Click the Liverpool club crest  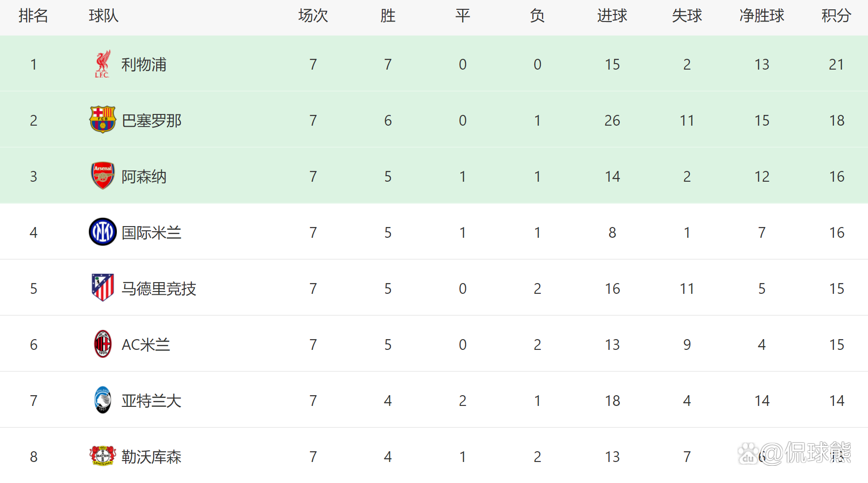tap(102, 64)
